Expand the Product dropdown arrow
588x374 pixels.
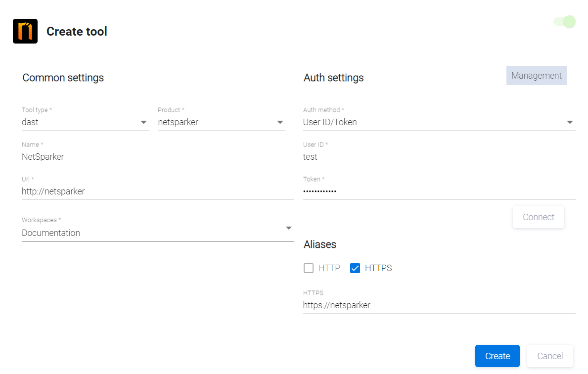[x=280, y=122]
